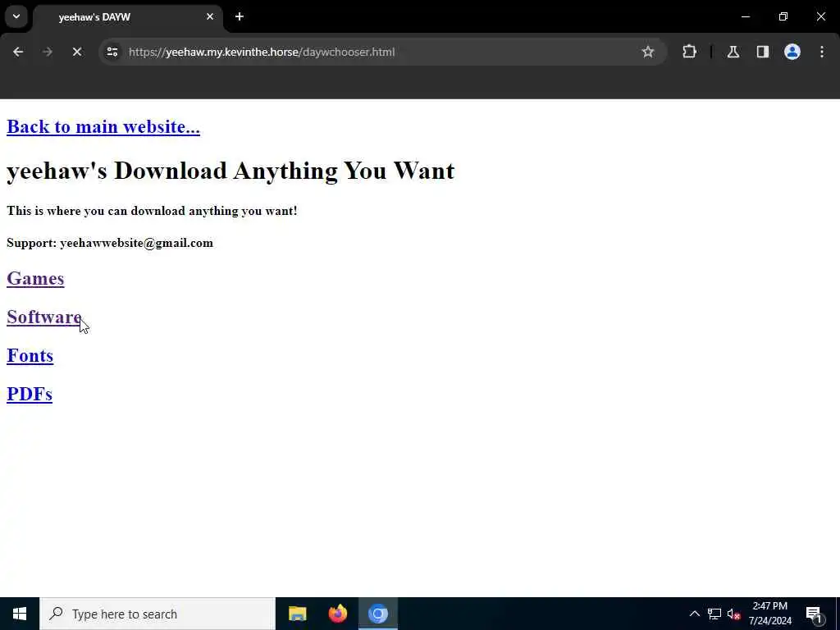Bookmark this page with the star icon
Screen dimensions: 840x630
648,52
